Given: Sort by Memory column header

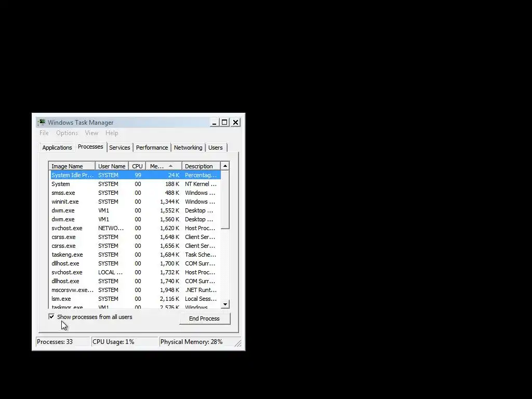Looking at the screenshot, I should (x=164, y=166).
